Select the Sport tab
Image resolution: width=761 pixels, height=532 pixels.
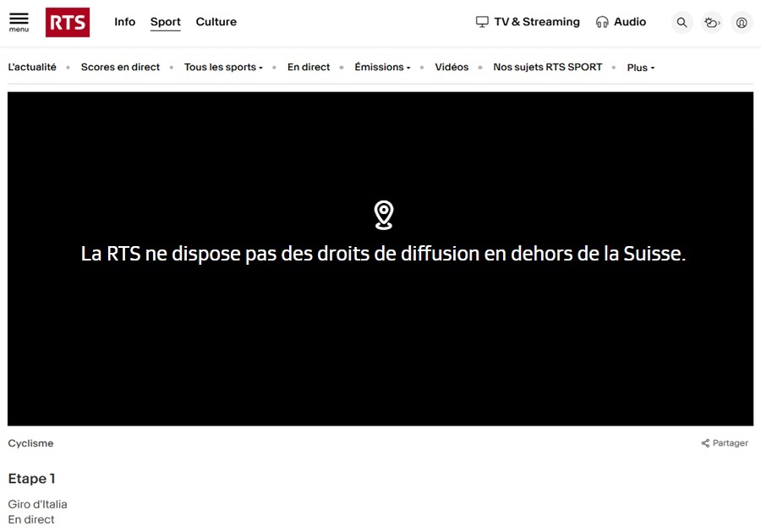click(166, 22)
